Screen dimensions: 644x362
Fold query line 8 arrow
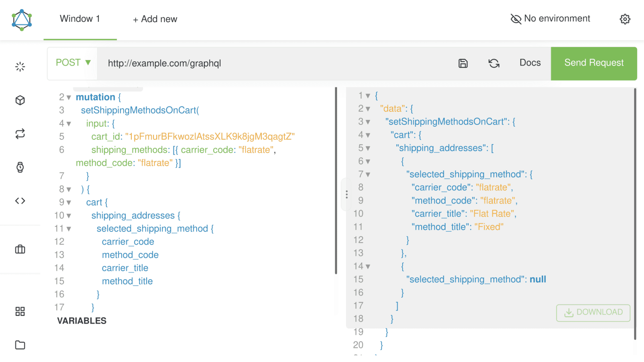(x=69, y=189)
